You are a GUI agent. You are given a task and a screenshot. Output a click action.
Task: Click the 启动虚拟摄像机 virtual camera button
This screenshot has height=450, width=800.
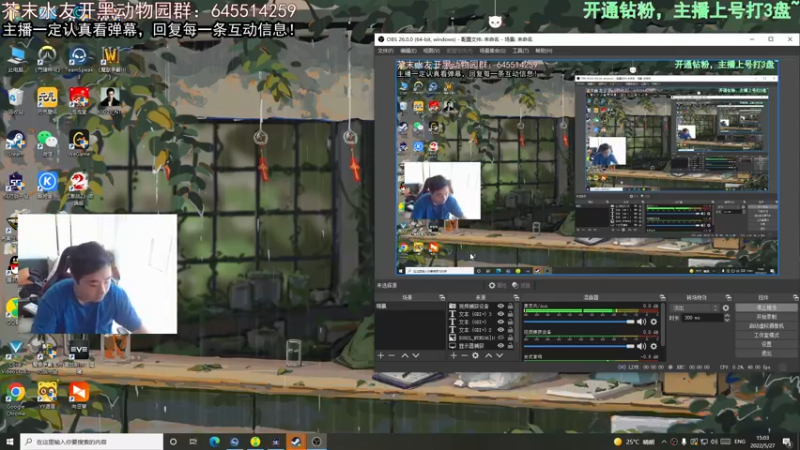click(766, 326)
